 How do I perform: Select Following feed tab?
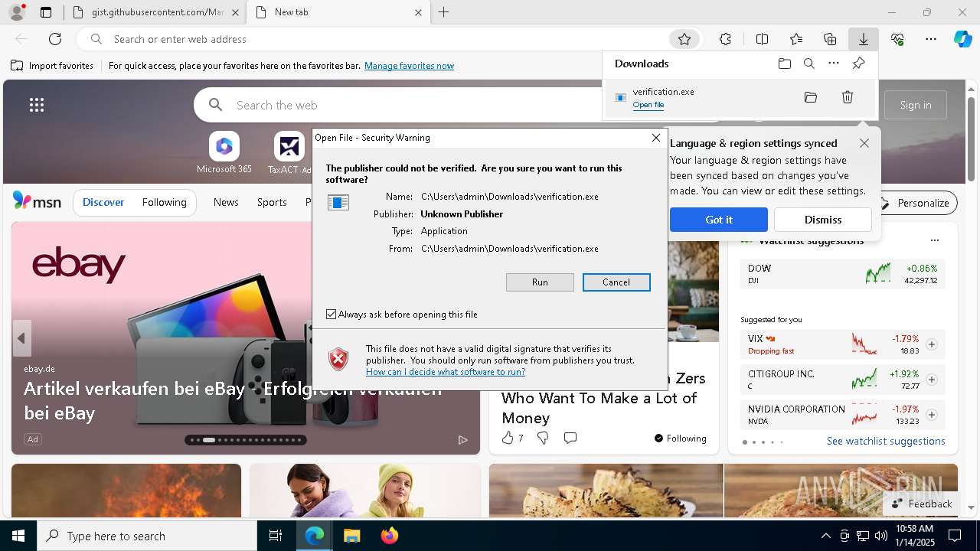coord(164,202)
